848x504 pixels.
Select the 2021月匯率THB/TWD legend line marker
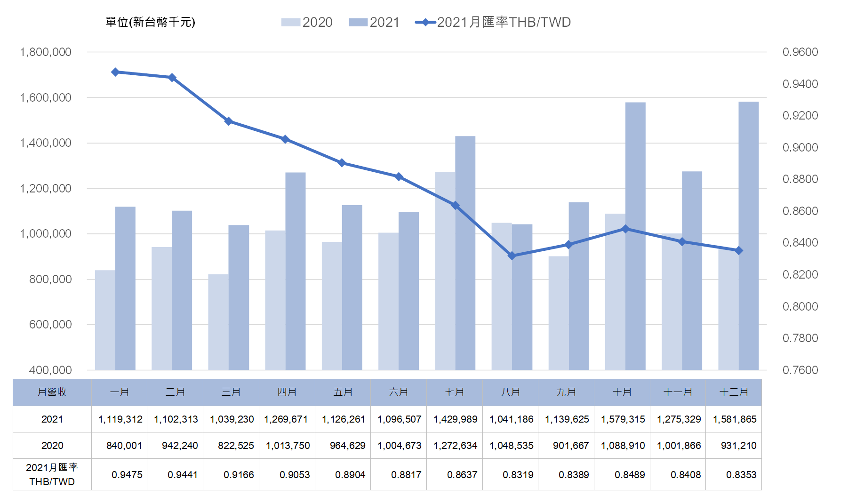(425, 22)
